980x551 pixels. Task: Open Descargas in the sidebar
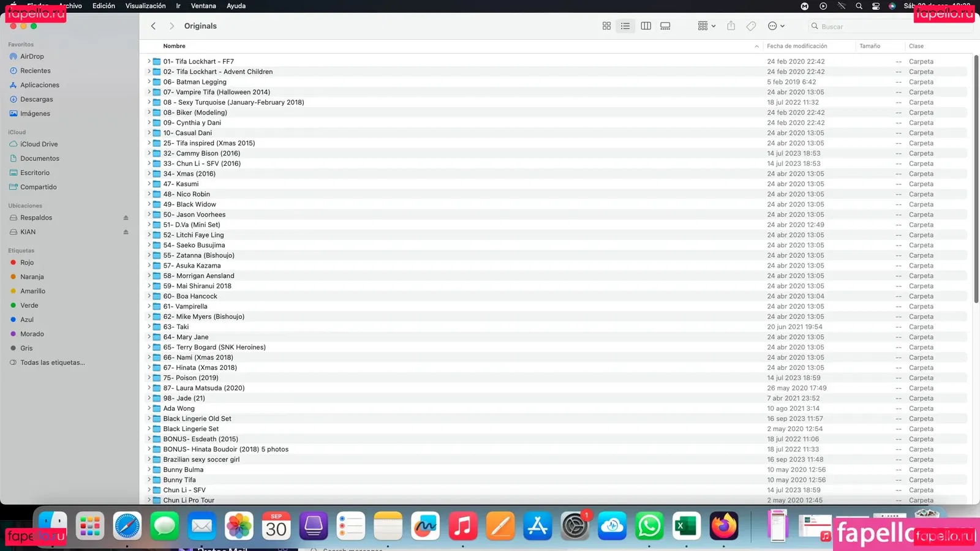coord(36,99)
